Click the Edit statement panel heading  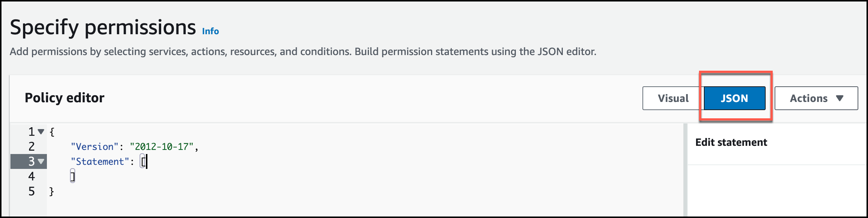pyautogui.click(x=731, y=142)
